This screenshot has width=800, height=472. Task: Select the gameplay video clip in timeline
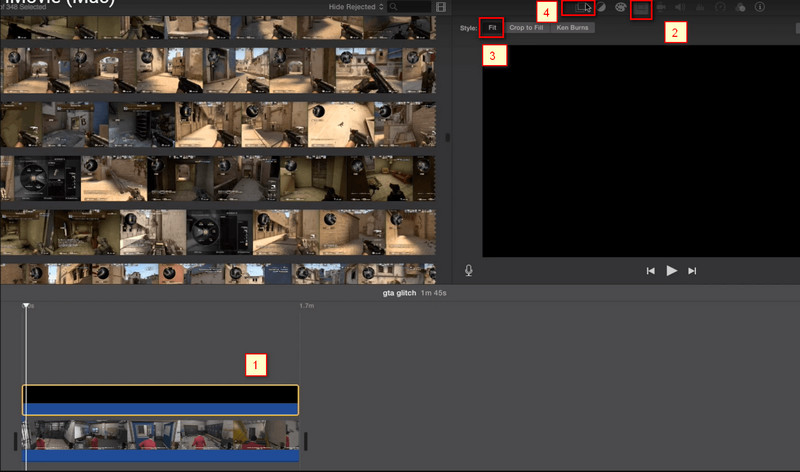[x=160, y=438]
